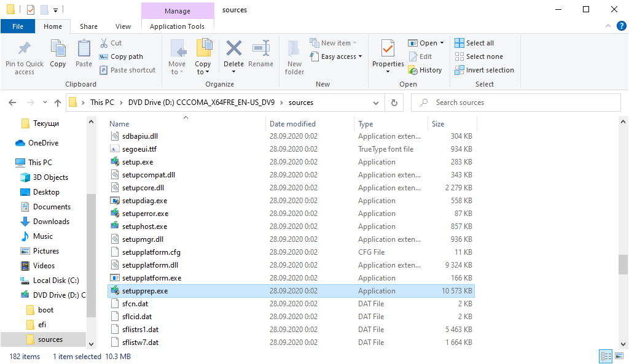Open the Move to menu
629x364 pixels.
pyautogui.click(x=177, y=57)
